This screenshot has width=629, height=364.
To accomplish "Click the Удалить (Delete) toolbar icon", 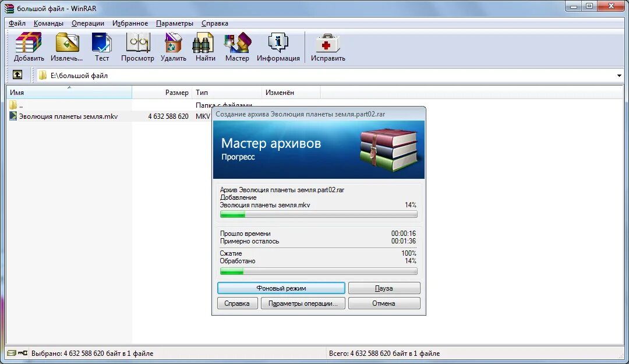I will pos(174,43).
